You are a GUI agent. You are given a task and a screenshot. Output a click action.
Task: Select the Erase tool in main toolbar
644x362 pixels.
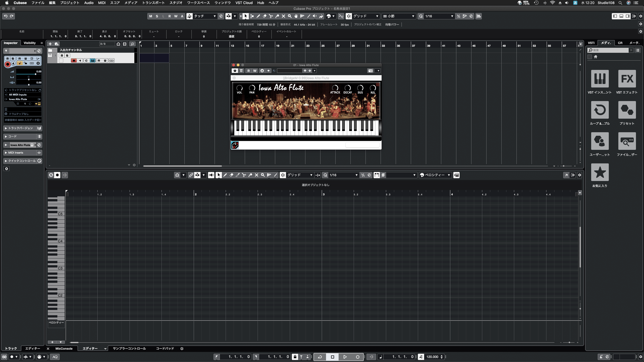pyautogui.click(x=264, y=16)
